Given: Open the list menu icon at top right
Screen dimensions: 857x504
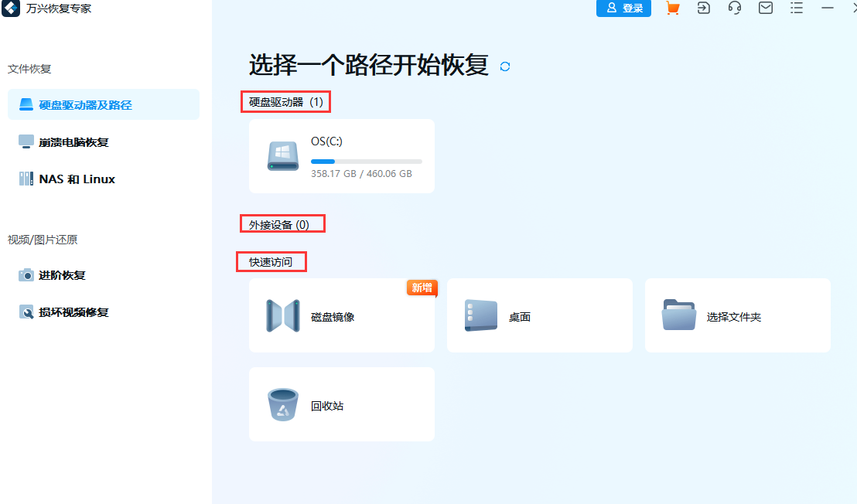Looking at the screenshot, I should coord(797,9).
